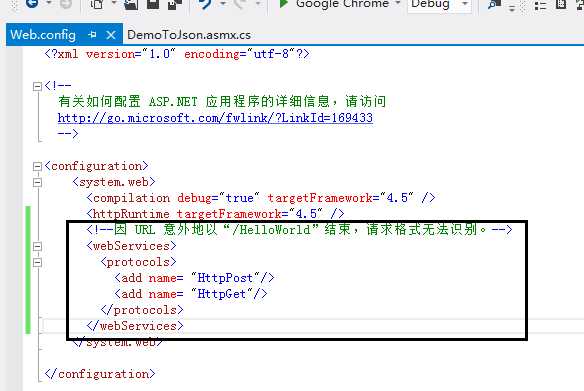Click the compilation debug="true" line
Viewport: 584px width, 391px height.
(261, 198)
